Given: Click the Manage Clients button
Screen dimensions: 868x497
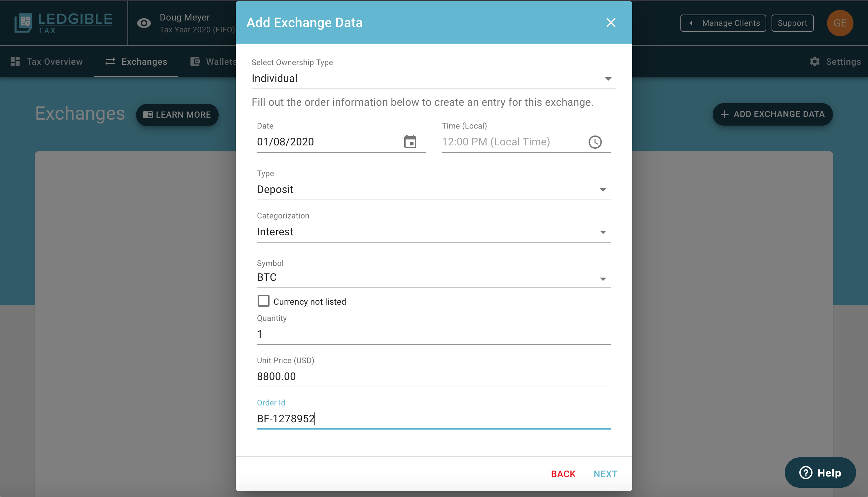Looking at the screenshot, I should point(723,23).
